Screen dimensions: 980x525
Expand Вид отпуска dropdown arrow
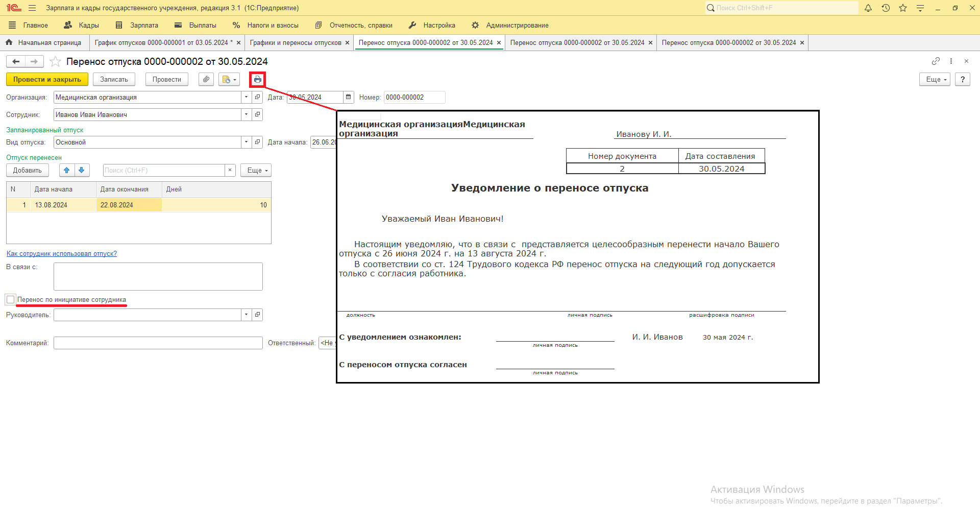coord(247,142)
